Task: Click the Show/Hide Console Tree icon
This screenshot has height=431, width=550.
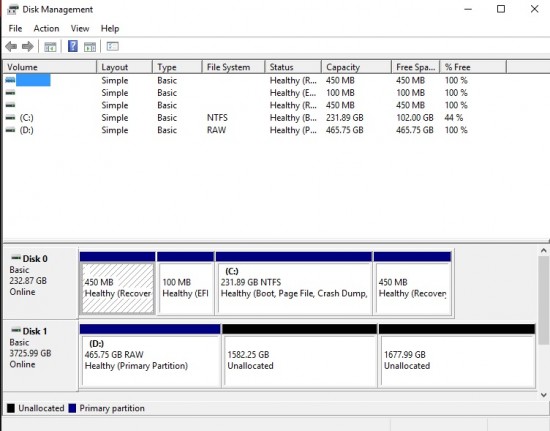Action: coord(50,47)
